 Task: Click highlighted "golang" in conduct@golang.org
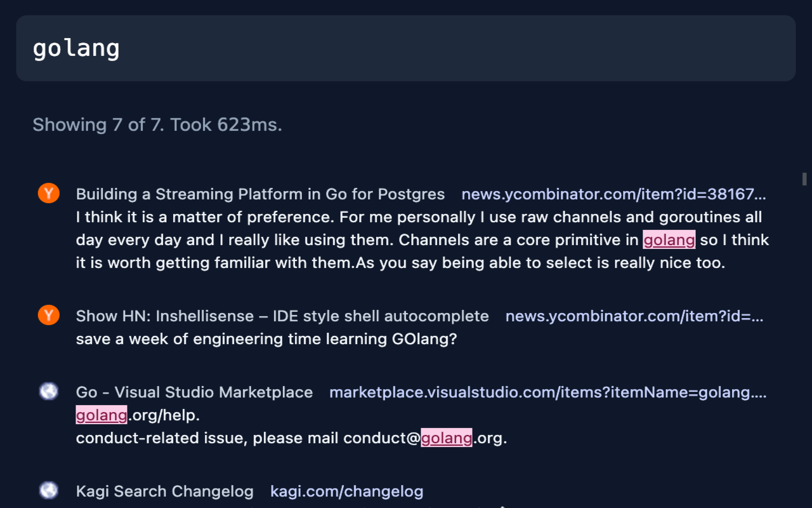point(447,438)
